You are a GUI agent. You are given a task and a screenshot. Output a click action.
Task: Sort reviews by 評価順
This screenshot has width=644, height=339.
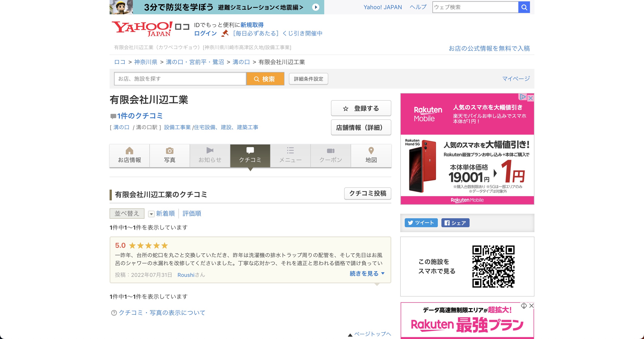[192, 214]
